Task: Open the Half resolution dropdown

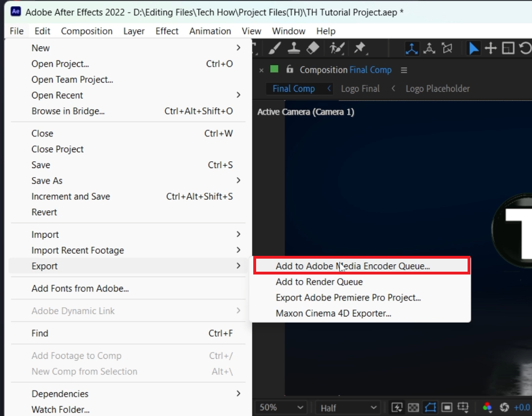Action: 348,407
